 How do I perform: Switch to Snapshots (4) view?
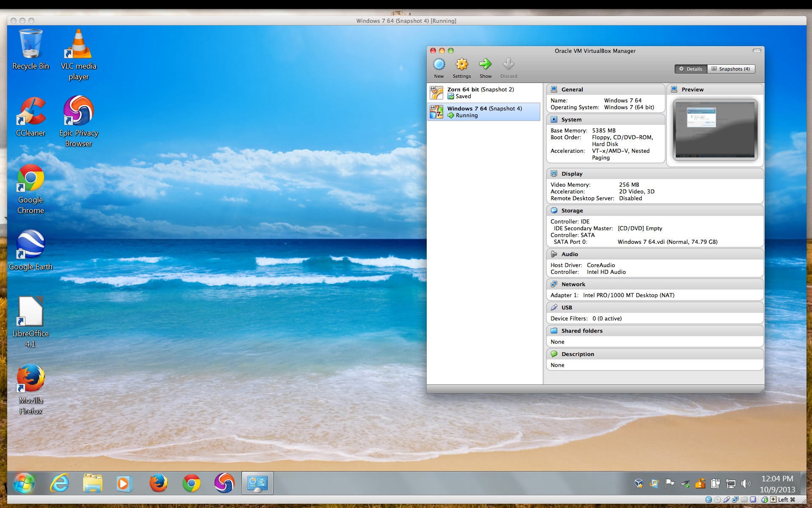(x=731, y=69)
